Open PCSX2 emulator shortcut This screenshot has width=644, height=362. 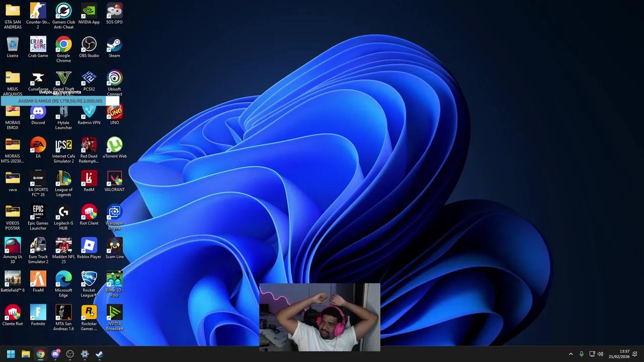[x=89, y=81]
